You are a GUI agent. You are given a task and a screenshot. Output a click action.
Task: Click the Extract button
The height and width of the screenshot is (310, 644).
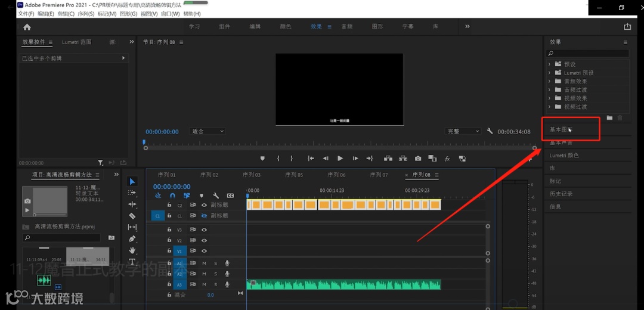[x=403, y=159]
